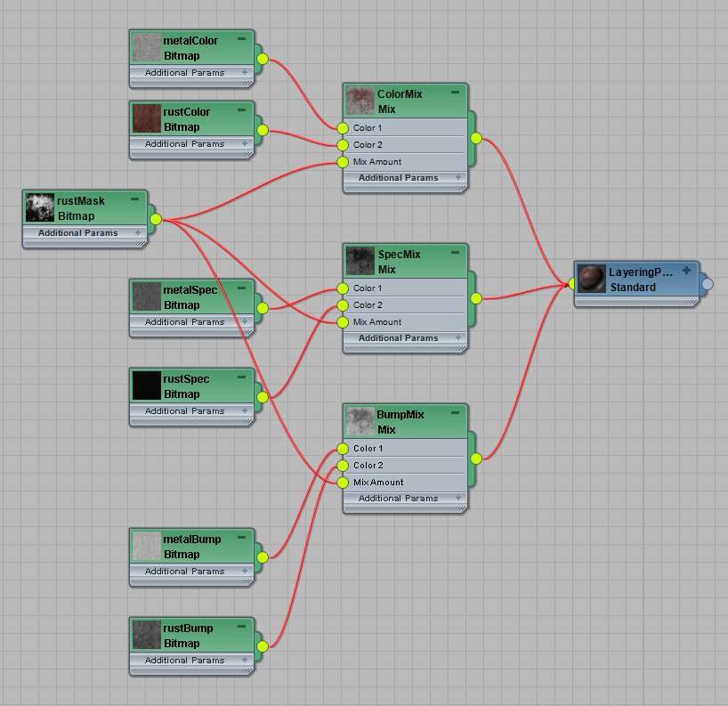The width and height of the screenshot is (728, 706).
Task: Click SpecMix Mix Amount input socket
Action: point(343,322)
